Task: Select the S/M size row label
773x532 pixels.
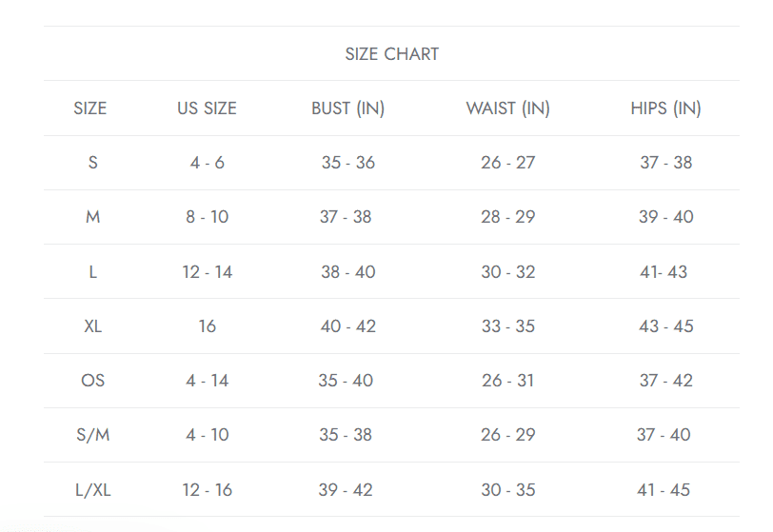Action: click(92, 434)
